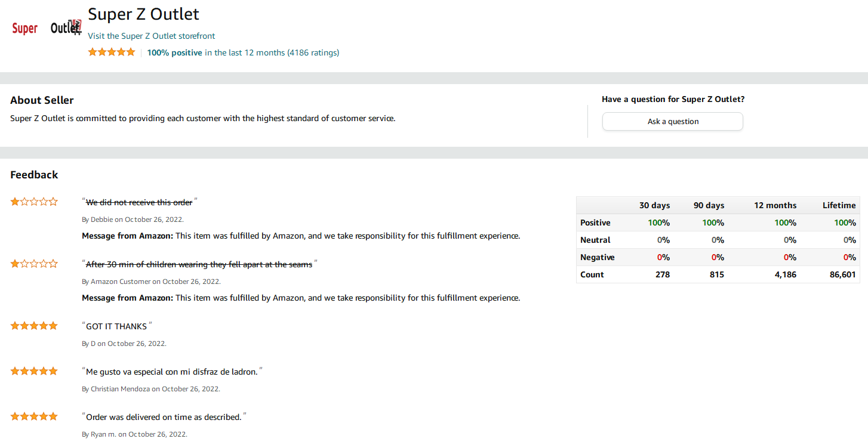Click the Feedback heading
Screen dimensions: 868x448
34,175
